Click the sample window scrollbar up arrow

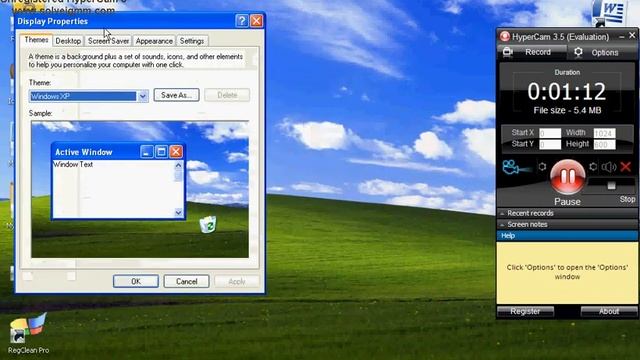click(x=178, y=165)
